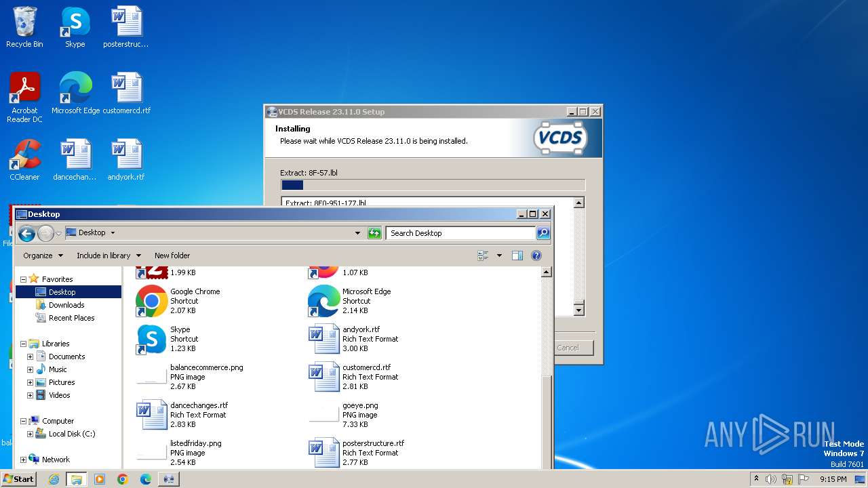Select Computer in navigation pane
868x488 pixels.
coord(58,421)
